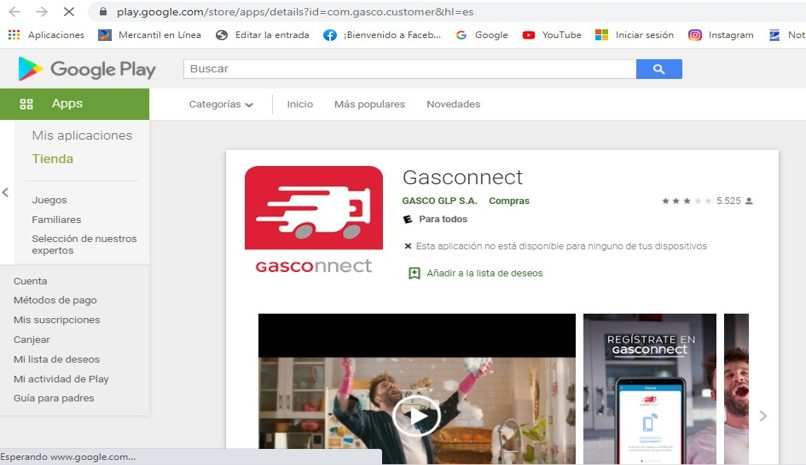The image size is (806, 465).
Task: Click the star rating of Gasconnect
Action: pos(687,201)
